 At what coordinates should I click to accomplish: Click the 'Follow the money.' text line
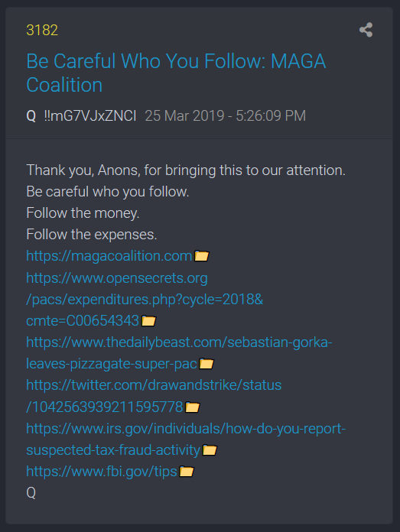click(83, 213)
